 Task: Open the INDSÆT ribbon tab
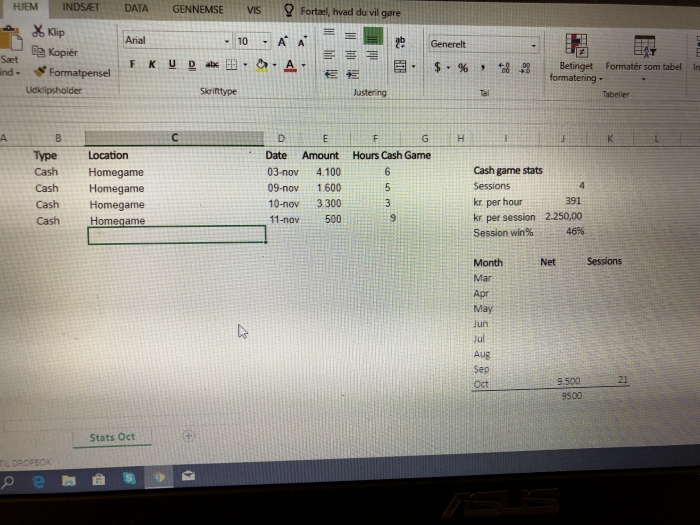tap(81, 8)
